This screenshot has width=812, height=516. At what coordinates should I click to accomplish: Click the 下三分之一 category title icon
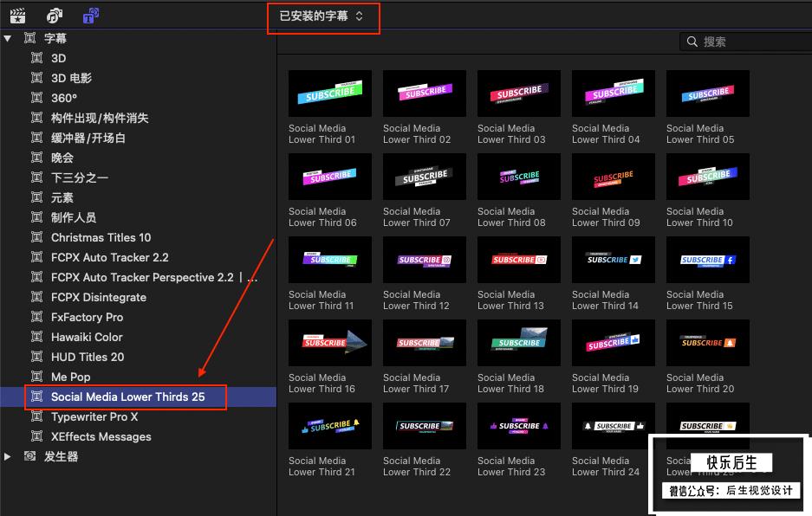point(36,177)
